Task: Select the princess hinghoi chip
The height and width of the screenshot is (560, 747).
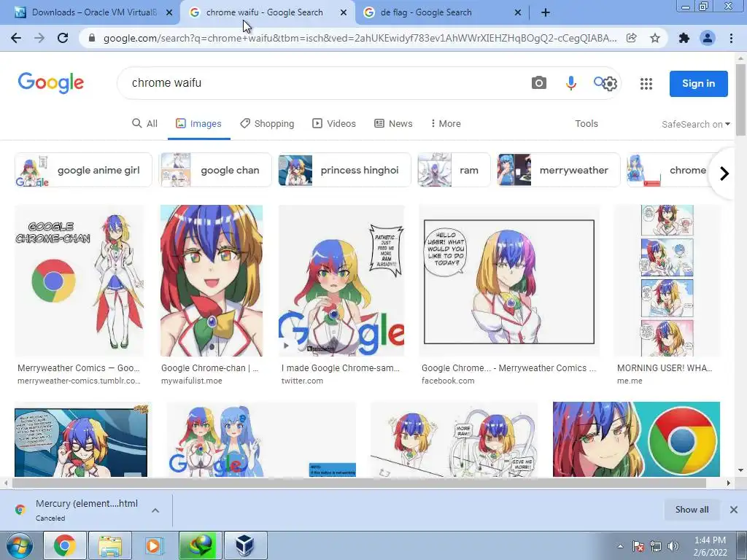Action: [x=344, y=170]
